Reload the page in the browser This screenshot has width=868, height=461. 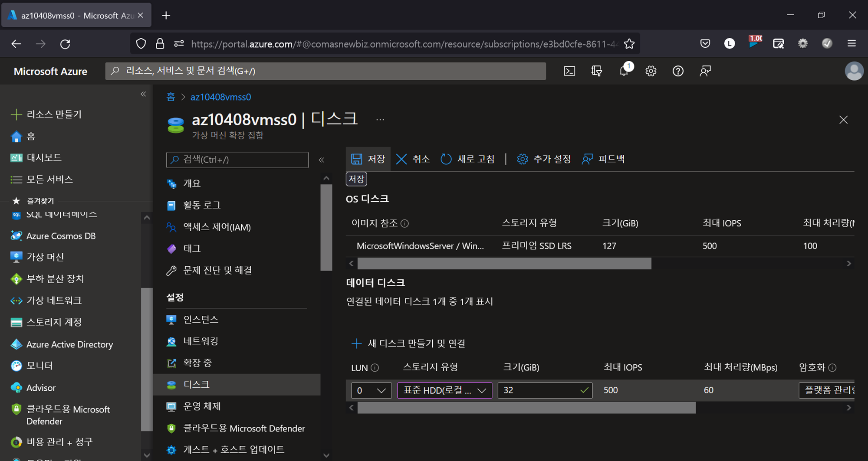pyautogui.click(x=65, y=44)
